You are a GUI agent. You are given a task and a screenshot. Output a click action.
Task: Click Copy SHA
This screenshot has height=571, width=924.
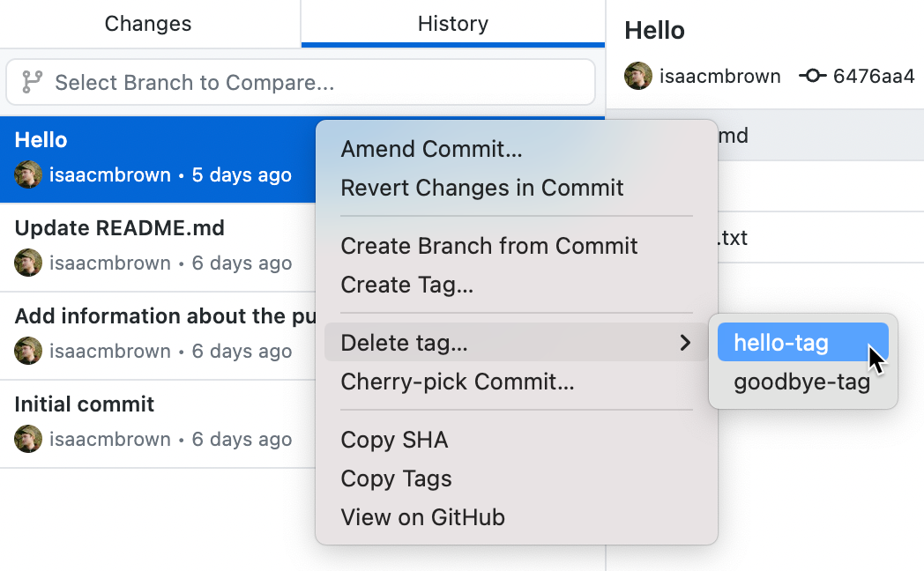click(x=394, y=440)
